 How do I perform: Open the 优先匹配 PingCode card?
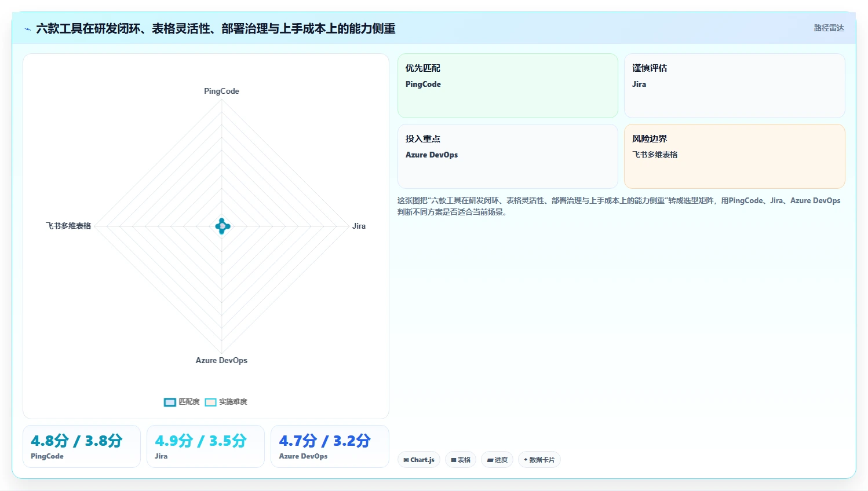click(x=508, y=86)
